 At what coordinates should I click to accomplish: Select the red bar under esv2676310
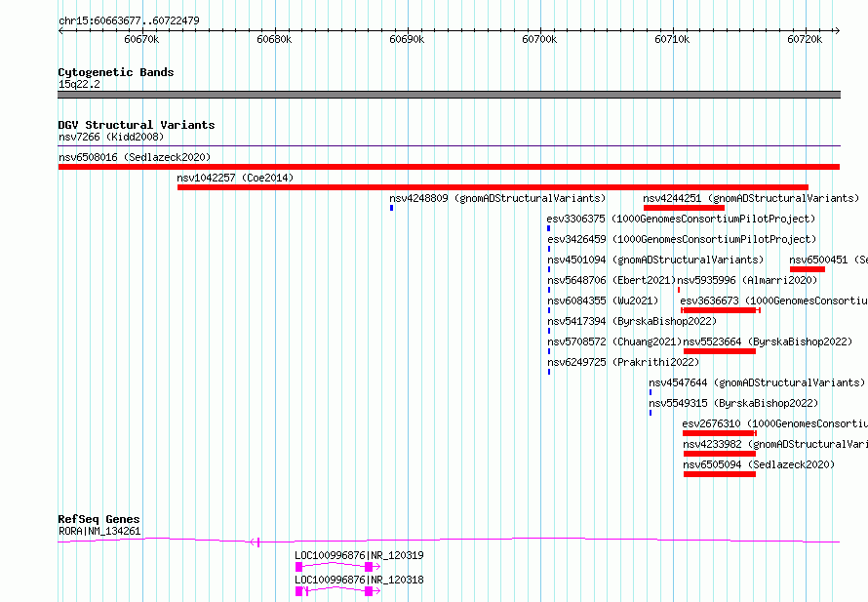[719, 433]
